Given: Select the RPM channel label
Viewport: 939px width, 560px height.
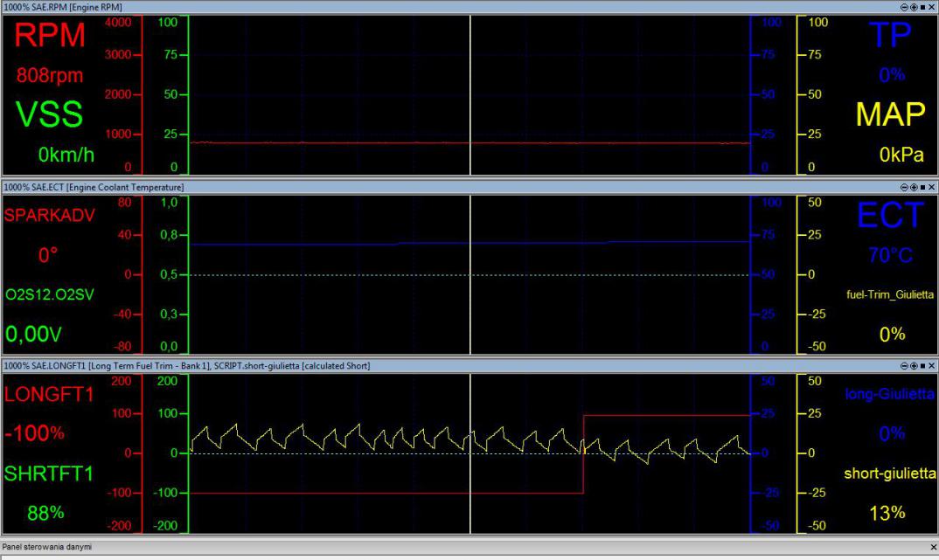Looking at the screenshot, I should pyautogui.click(x=50, y=37).
